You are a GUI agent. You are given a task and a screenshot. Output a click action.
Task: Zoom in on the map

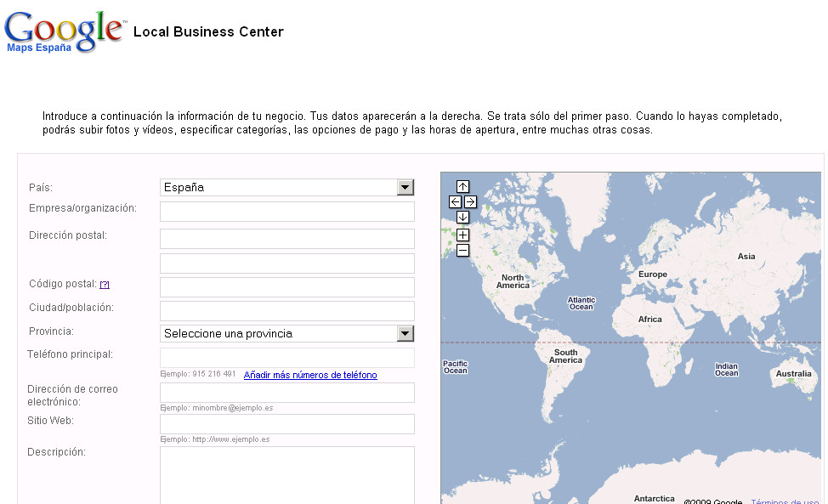tap(462, 235)
